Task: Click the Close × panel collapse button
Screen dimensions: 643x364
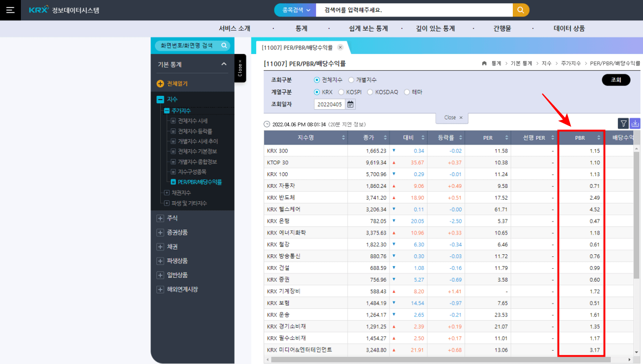Action: coord(453,117)
